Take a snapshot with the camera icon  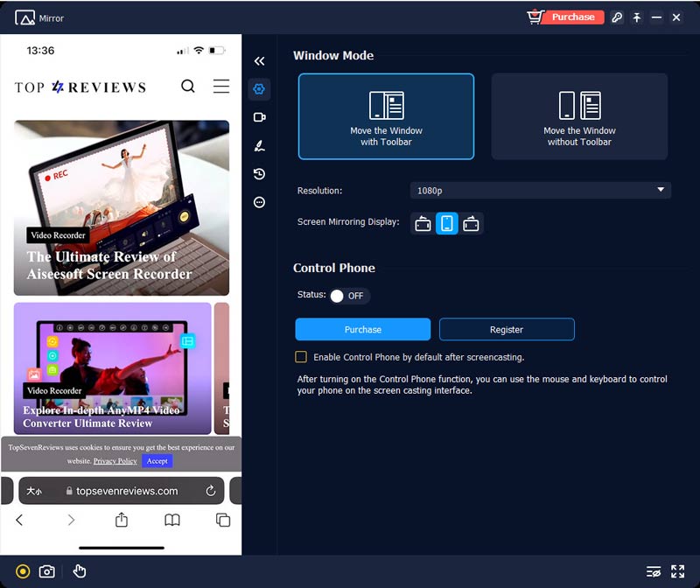(47, 571)
